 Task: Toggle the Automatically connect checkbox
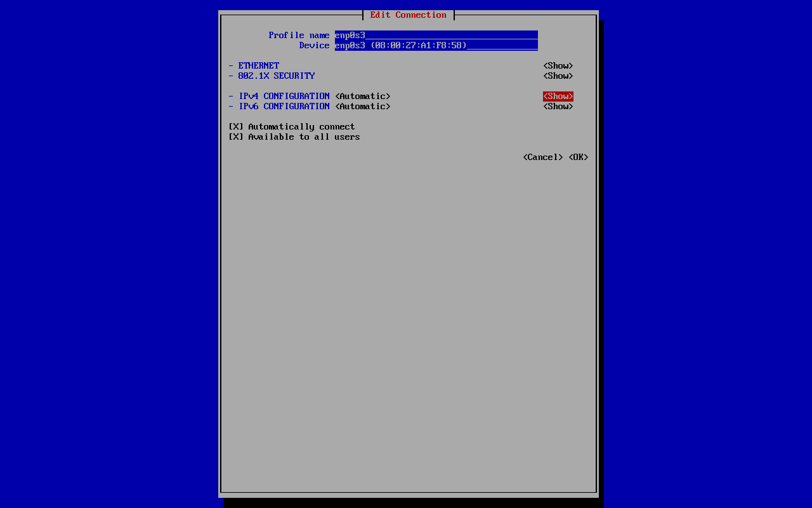(235, 127)
